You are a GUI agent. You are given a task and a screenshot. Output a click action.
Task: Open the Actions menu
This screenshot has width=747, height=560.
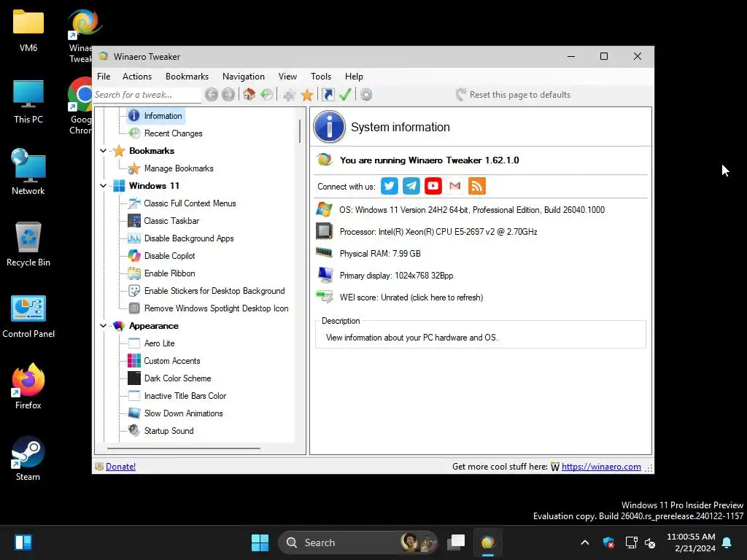click(137, 76)
